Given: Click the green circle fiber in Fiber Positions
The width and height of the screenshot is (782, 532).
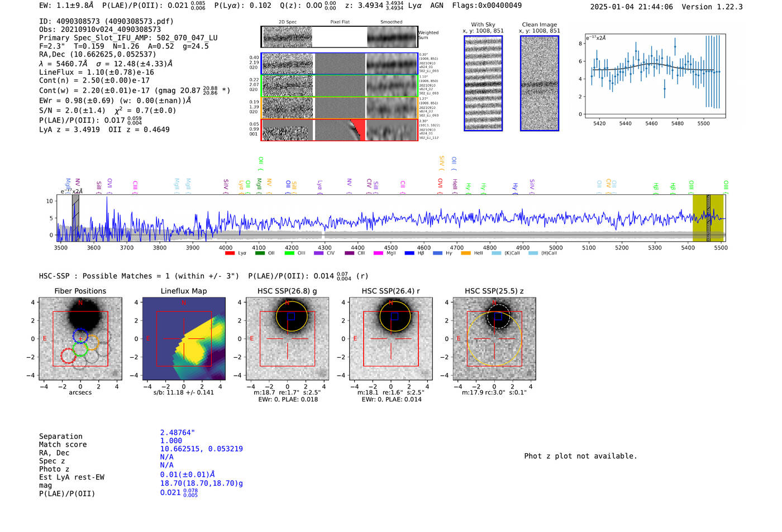Looking at the screenshot, I should point(80,349).
